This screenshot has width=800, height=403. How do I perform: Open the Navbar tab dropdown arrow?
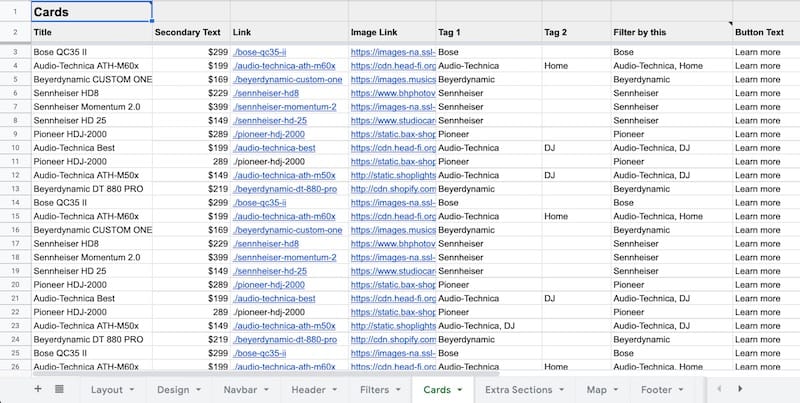[266, 390]
